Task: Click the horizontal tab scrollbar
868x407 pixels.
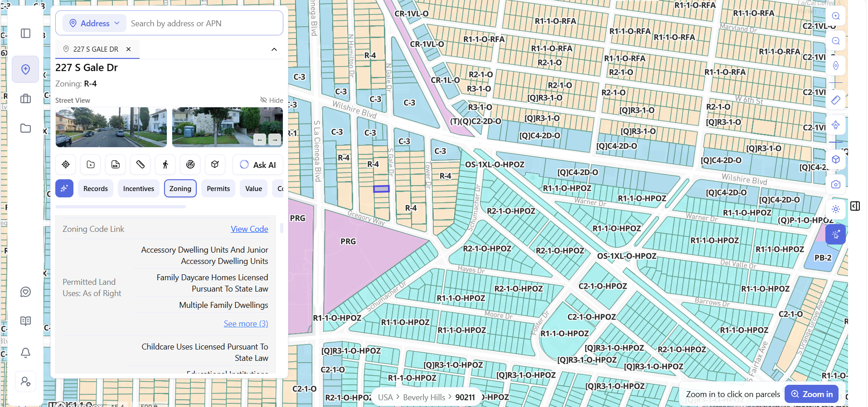Action: 121,206
